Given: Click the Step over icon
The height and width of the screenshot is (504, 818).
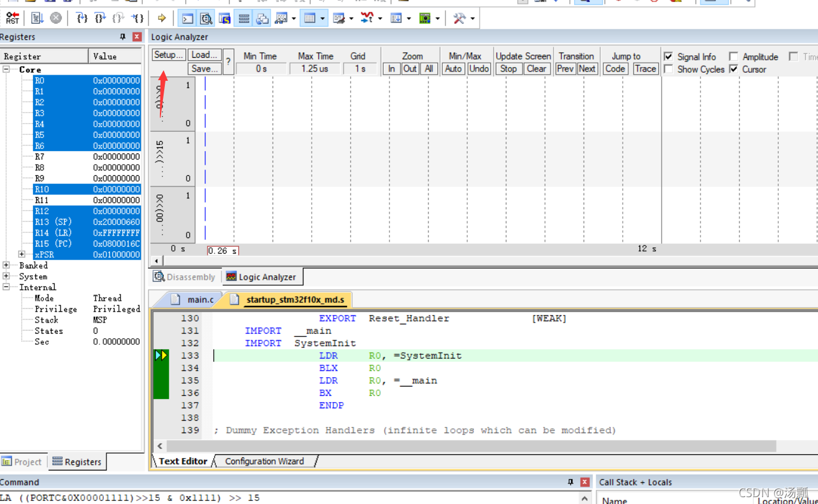Looking at the screenshot, I should coord(100,18).
